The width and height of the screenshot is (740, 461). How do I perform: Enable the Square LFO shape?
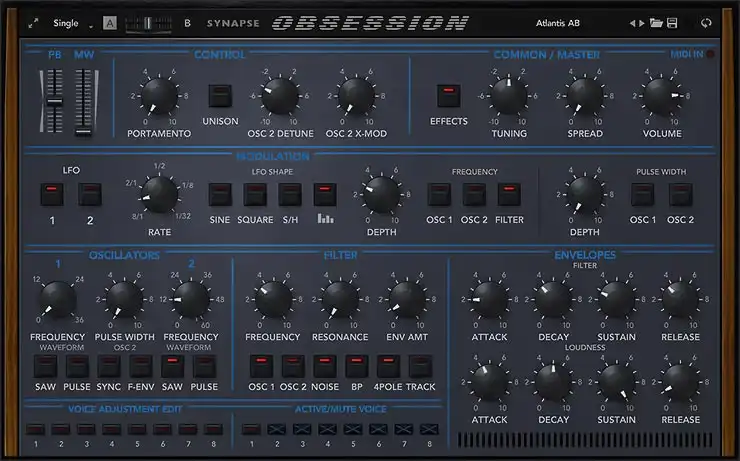255,194
